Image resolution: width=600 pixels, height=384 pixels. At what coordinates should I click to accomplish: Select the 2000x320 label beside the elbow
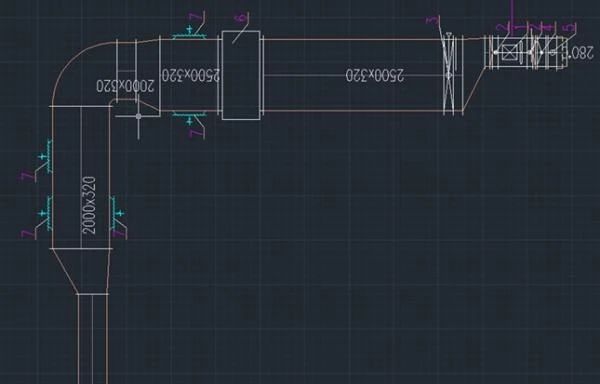tap(125, 86)
